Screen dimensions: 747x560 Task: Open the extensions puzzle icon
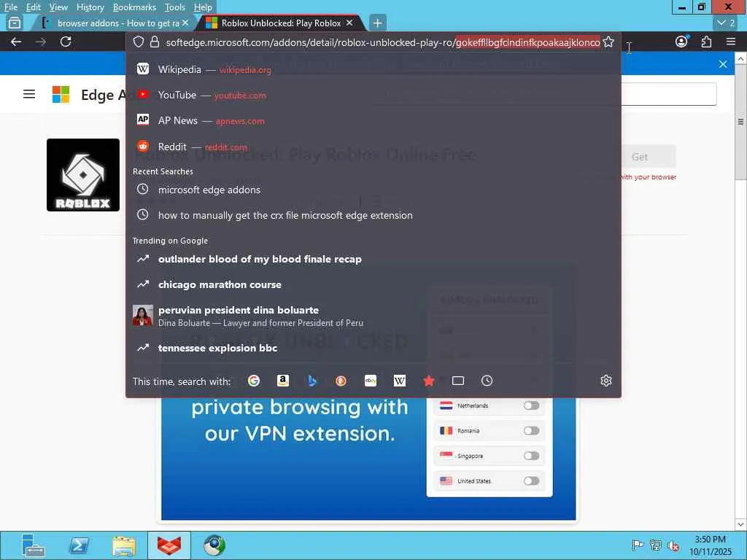(706, 42)
